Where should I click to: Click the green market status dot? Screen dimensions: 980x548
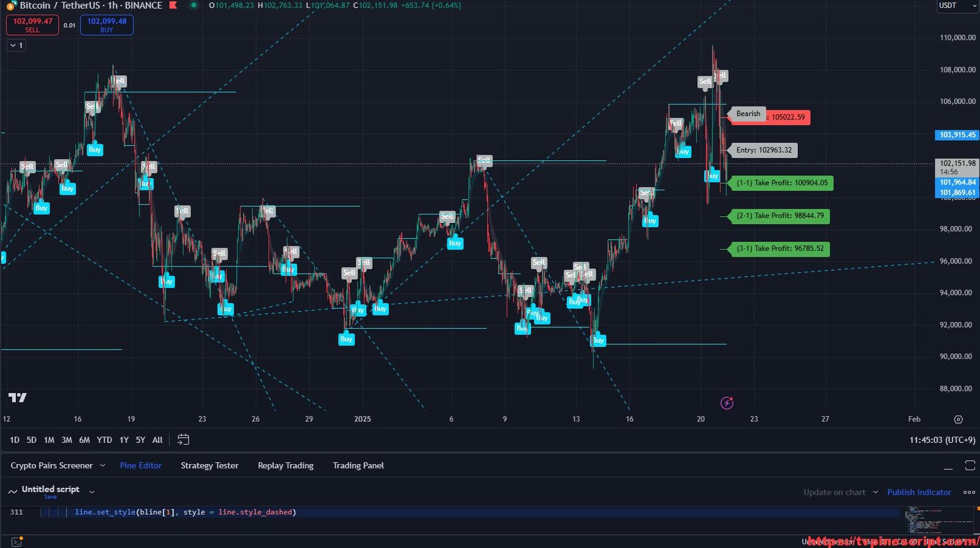194,6
